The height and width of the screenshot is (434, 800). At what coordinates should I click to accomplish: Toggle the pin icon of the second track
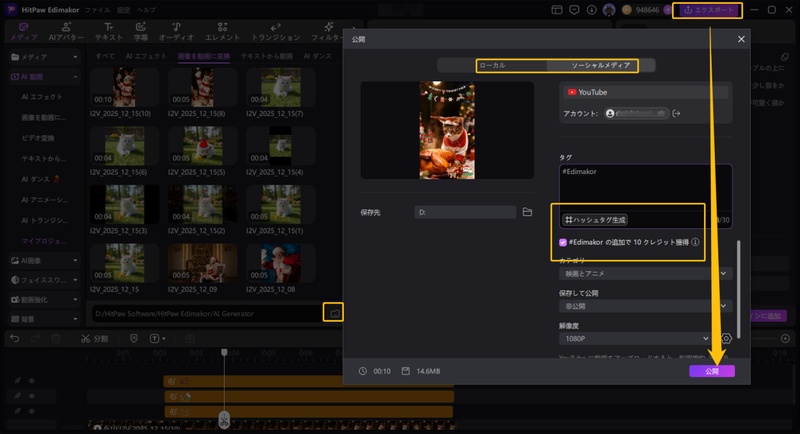(x=17, y=396)
